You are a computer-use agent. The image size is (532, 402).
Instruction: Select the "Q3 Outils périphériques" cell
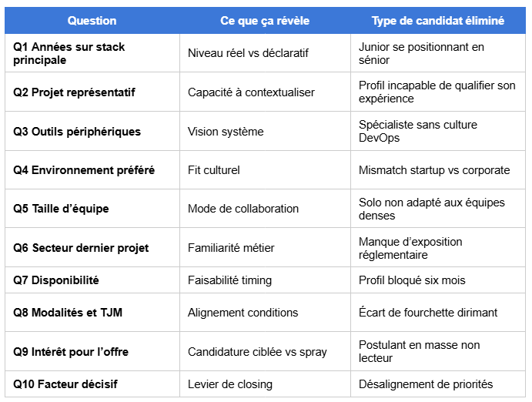(x=92, y=131)
